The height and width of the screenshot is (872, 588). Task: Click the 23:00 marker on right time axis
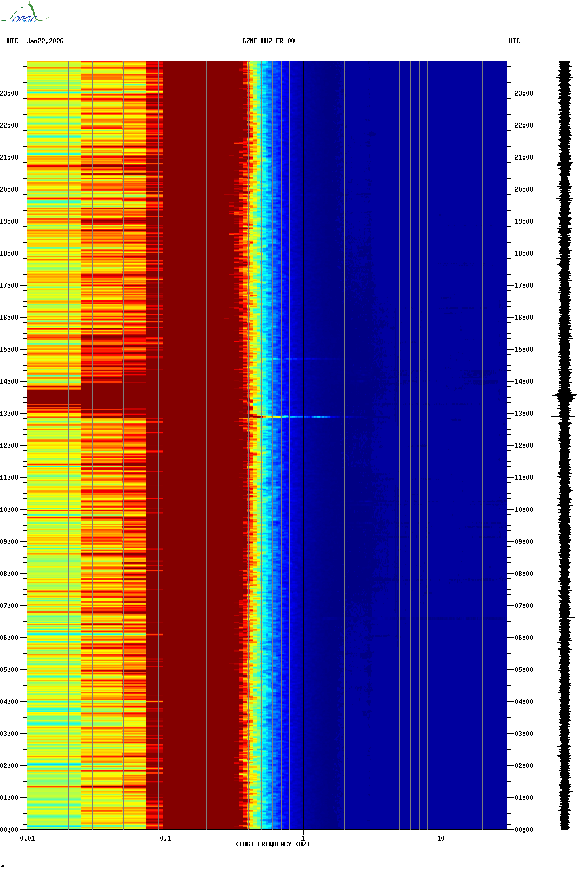pyautogui.click(x=523, y=93)
